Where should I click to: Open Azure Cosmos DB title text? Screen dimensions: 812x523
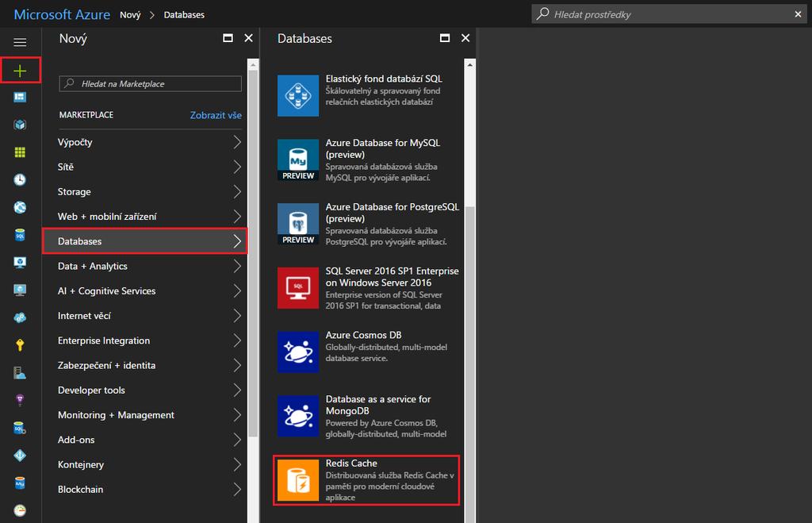[363, 335]
